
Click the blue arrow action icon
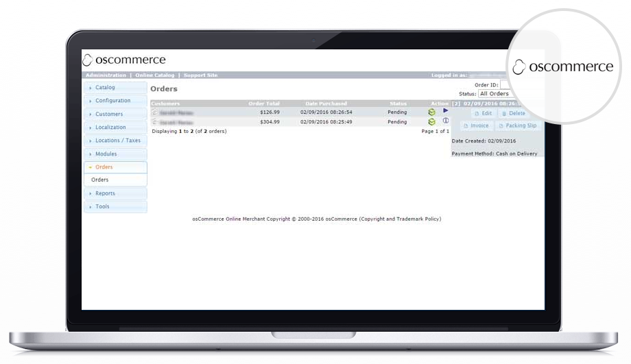[x=446, y=110]
